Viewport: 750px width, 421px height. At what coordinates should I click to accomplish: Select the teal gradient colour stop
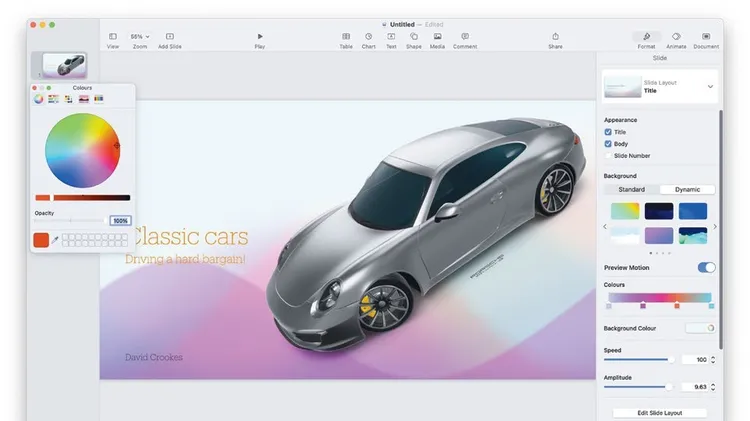(711, 306)
